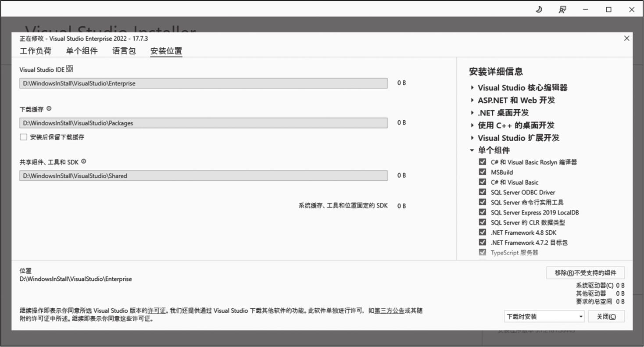Click the 要求的总空间 size line

[600, 301]
